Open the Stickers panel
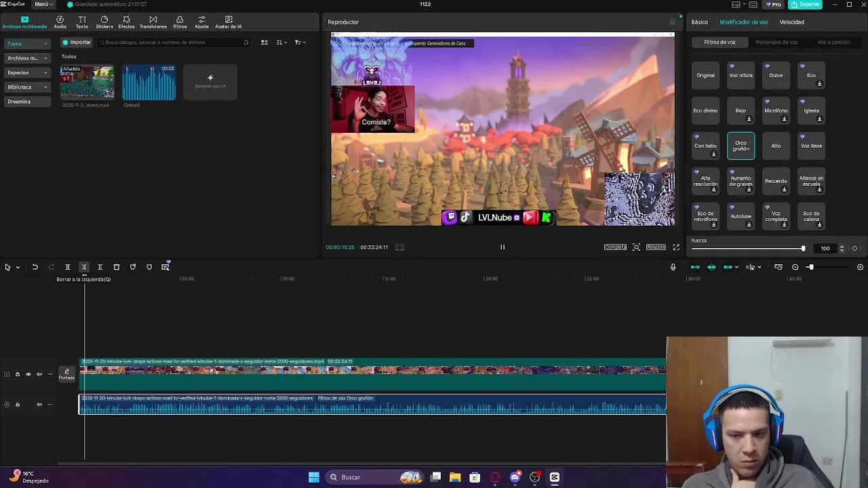 click(x=104, y=22)
